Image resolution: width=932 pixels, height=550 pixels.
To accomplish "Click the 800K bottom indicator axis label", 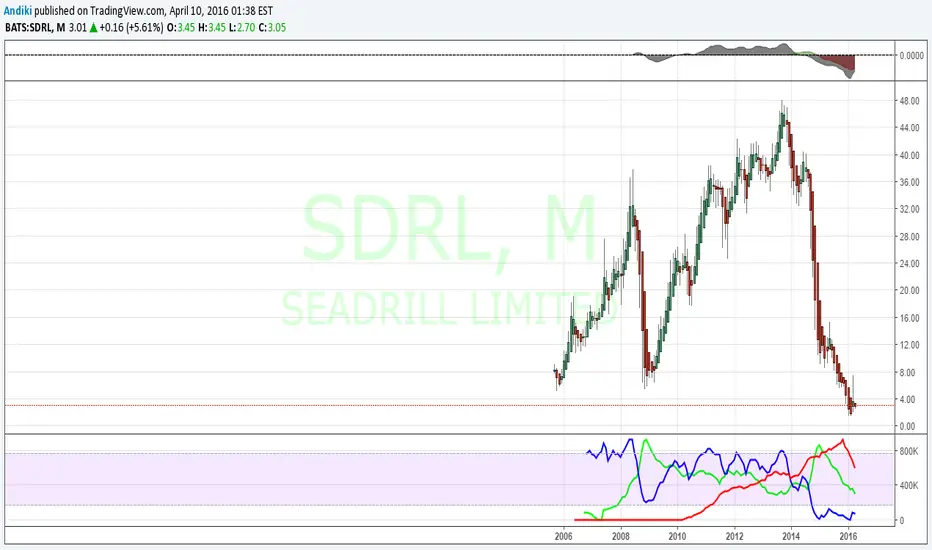I will (x=909, y=452).
